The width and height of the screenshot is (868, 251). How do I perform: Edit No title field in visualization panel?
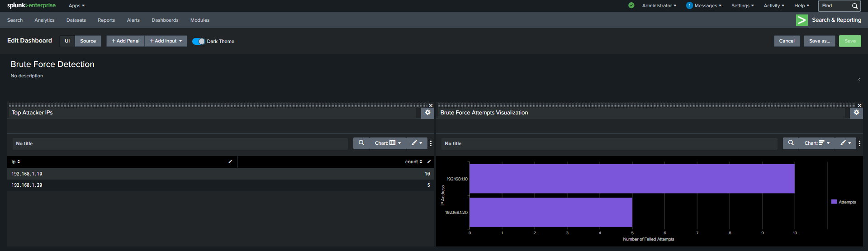[x=609, y=144]
